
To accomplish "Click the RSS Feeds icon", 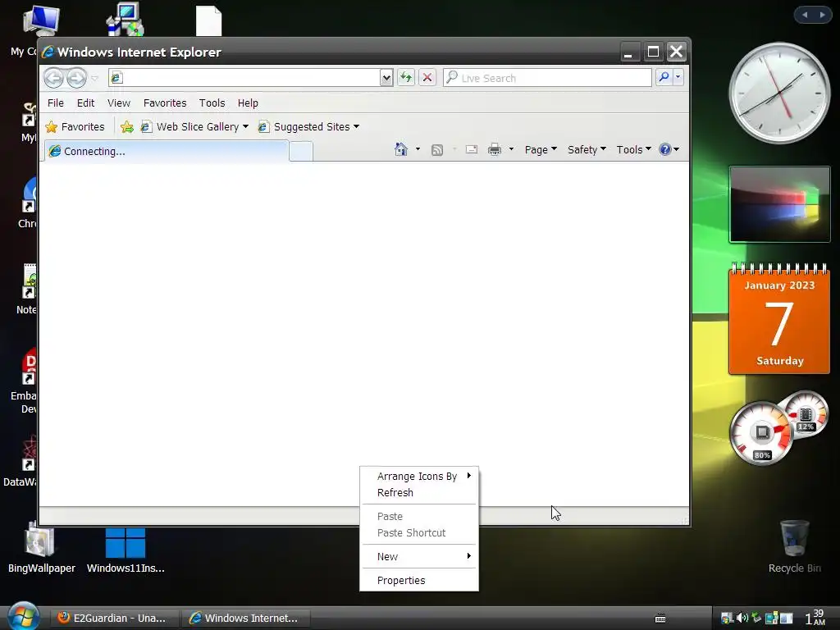I will 437,150.
